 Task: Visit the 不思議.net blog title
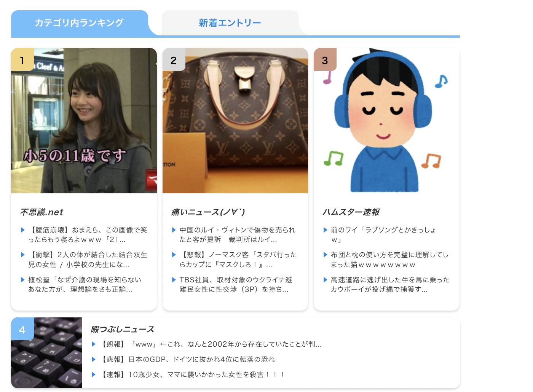click(x=41, y=212)
